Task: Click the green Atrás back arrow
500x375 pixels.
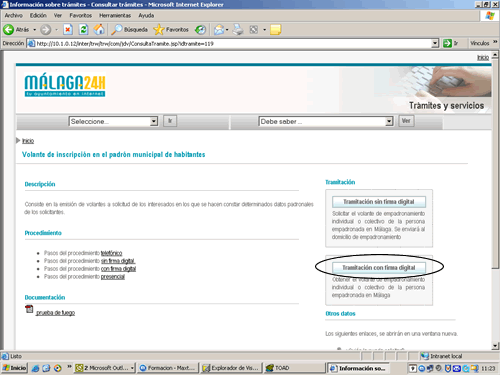Action: 9,30
